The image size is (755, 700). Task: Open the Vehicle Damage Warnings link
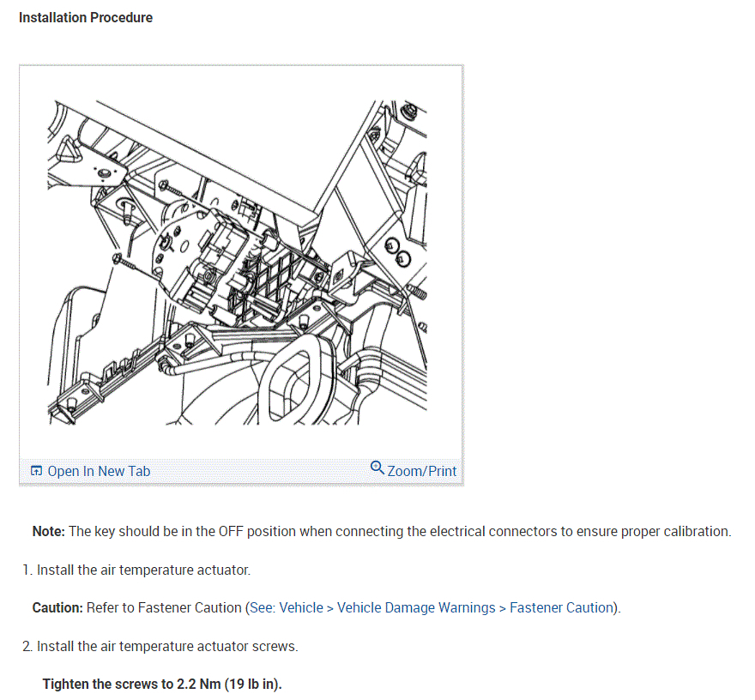[x=416, y=607]
